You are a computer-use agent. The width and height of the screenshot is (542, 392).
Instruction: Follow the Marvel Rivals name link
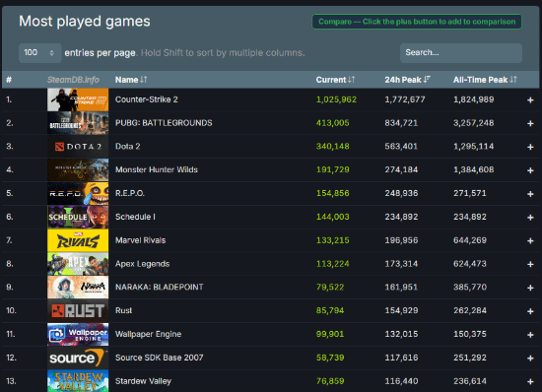140,240
